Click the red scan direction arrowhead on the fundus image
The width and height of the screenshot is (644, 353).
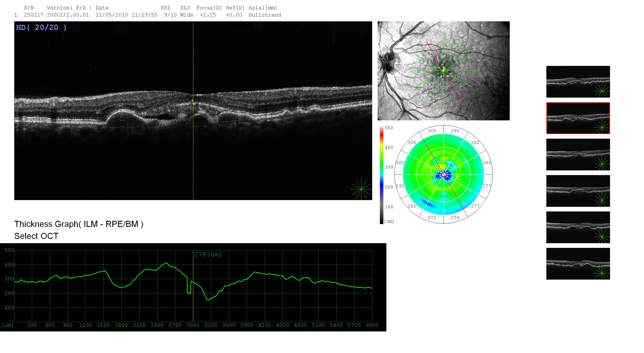(459, 98)
